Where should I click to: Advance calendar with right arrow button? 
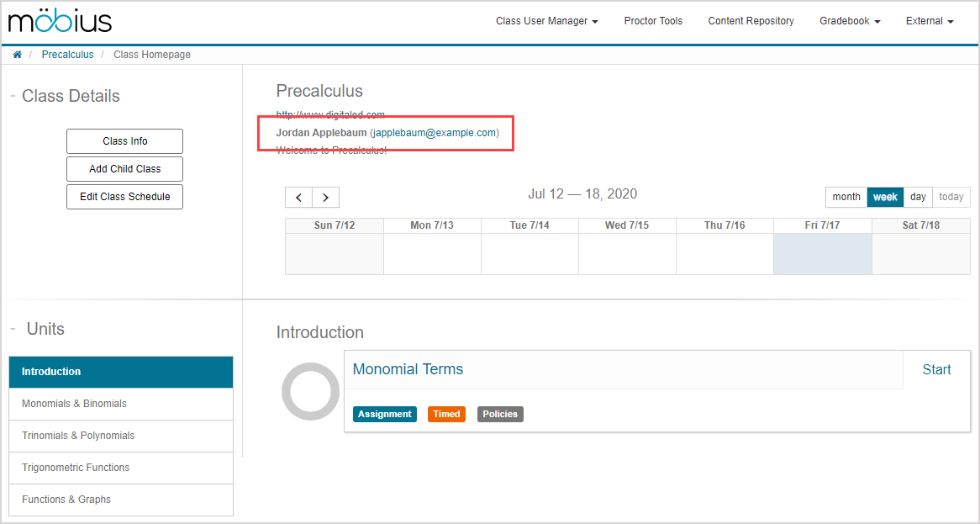click(x=325, y=198)
